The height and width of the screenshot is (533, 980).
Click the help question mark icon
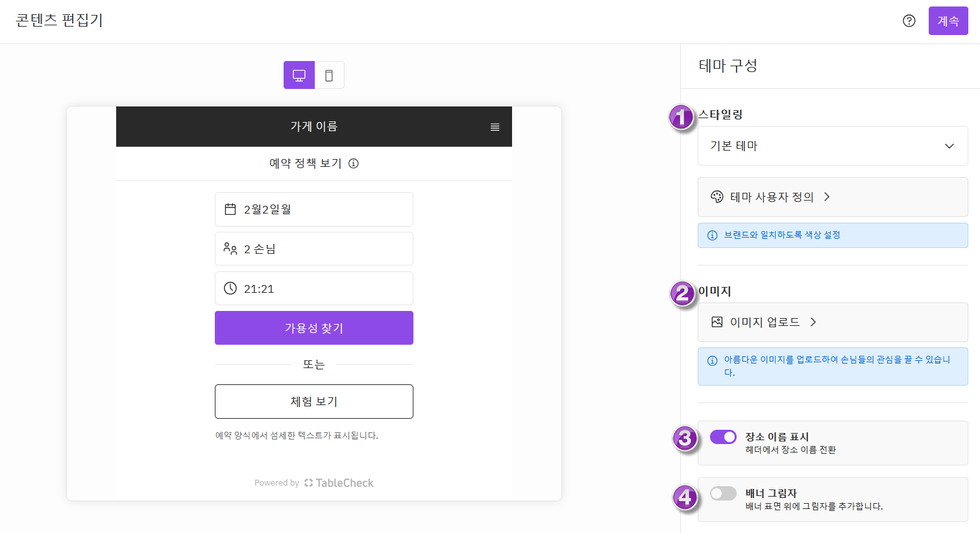909,21
